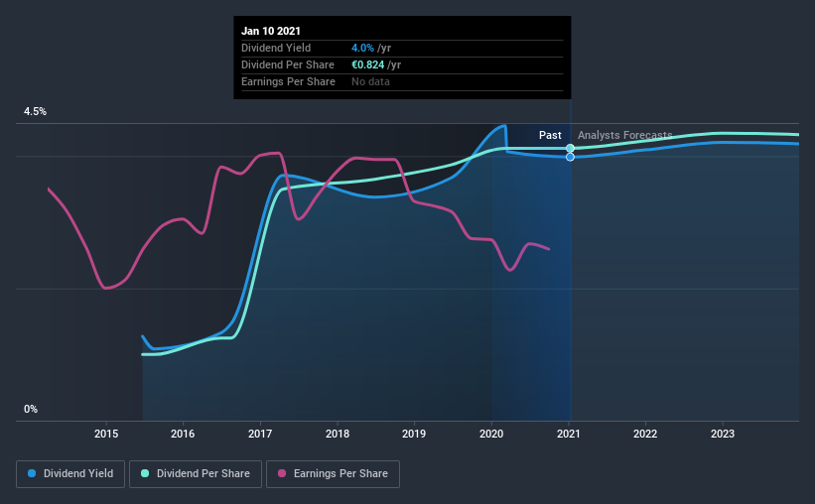The width and height of the screenshot is (815, 504).
Task: Click the teal Dividend Per Share legend dot
Action: tap(145, 473)
